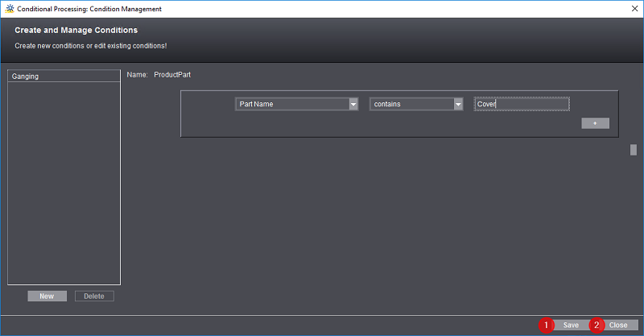Image resolution: width=644 pixels, height=336 pixels.
Task: Maximize the Condition Management window
Action: point(597,8)
